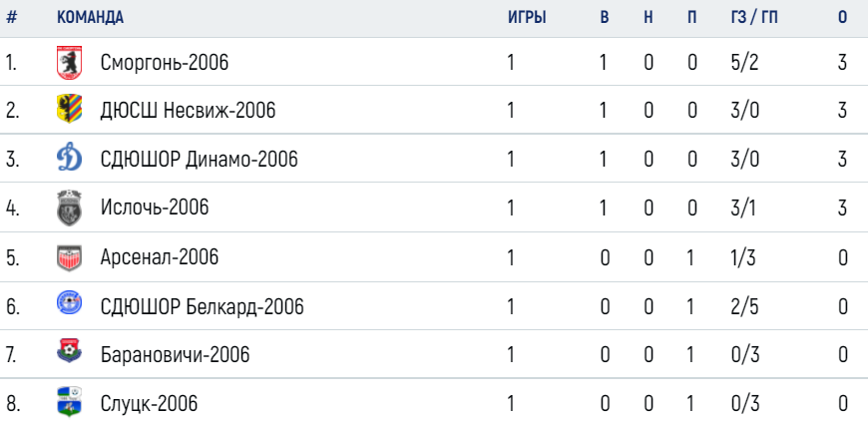Open the СДЮШОР Белкард-2006 team name

[x=203, y=306]
